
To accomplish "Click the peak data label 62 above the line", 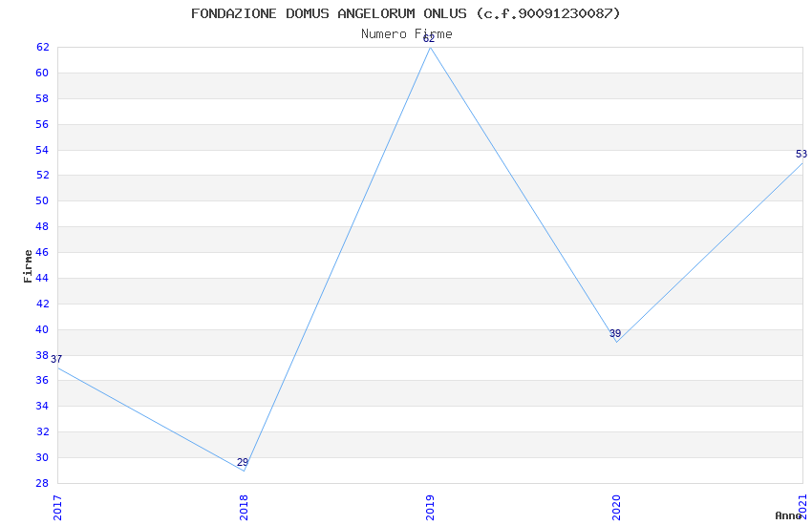I will coord(429,39).
